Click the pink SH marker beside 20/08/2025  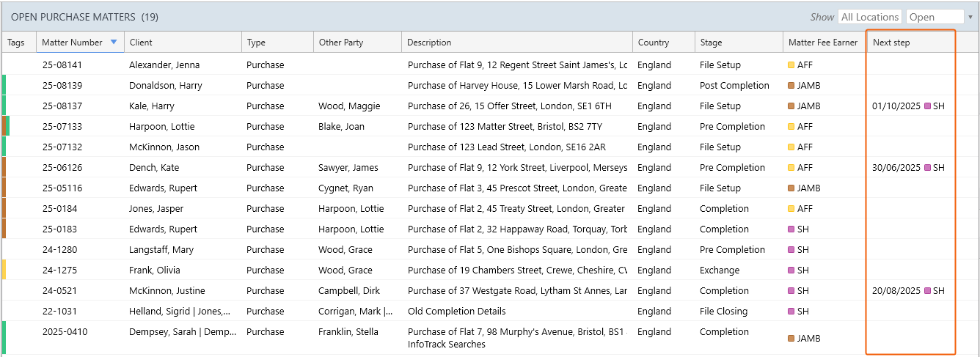pos(927,291)
